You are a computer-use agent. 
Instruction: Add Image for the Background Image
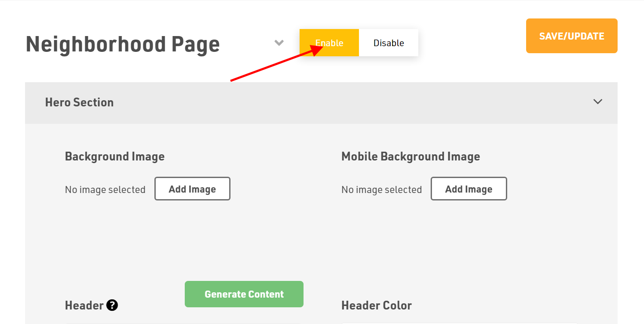tap(192, 189)
